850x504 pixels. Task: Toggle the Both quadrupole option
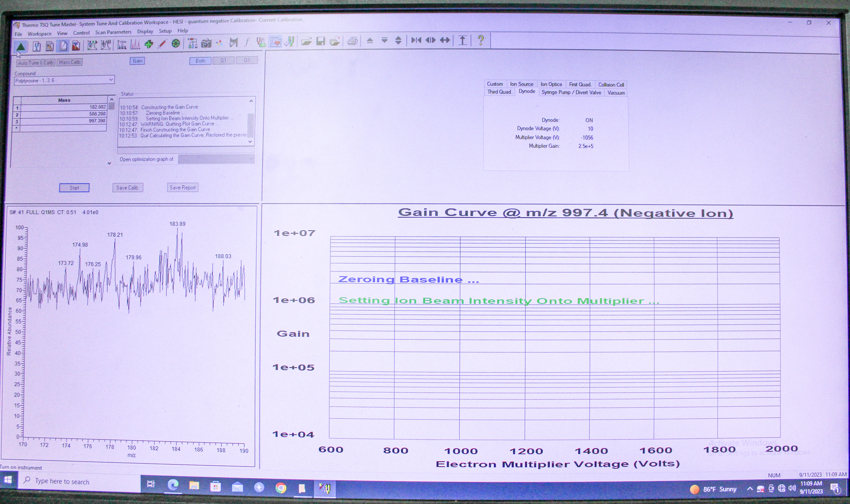pyautogui.click(x=200, y=61)
